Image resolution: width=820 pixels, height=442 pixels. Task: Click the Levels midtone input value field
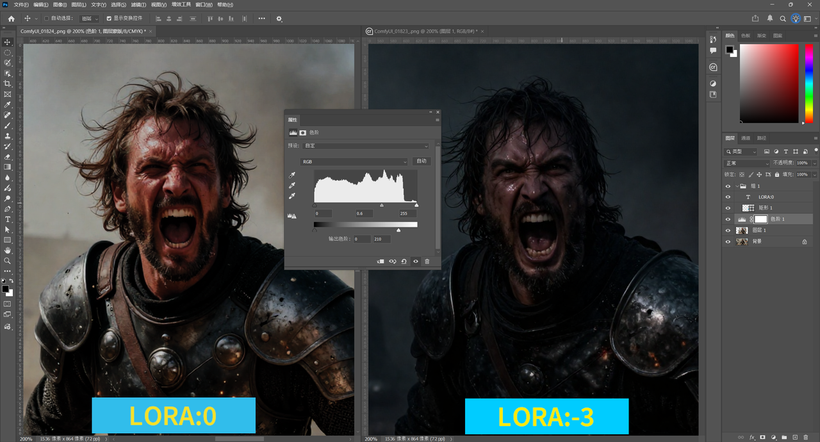[x=365, y=213]
